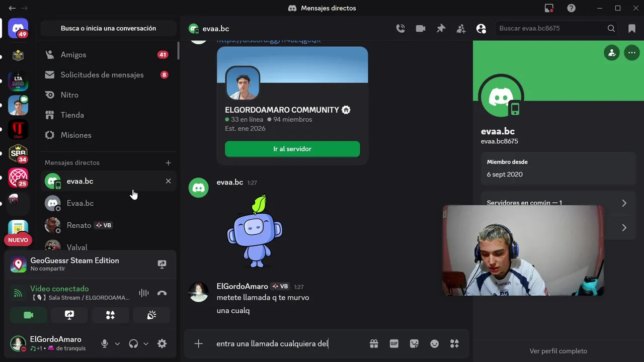This screenshot has width=644, height=362.
Task: Open attachment plus button in message box
Action: coord(199,344)
